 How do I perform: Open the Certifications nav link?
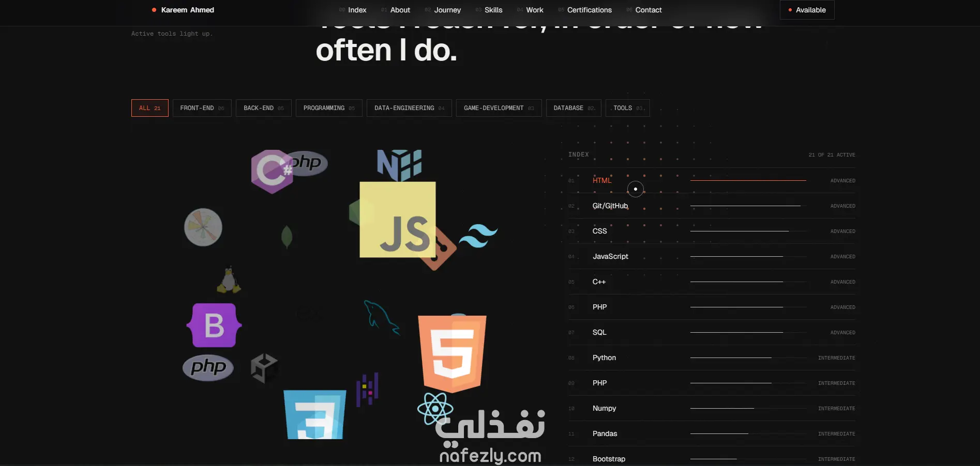(585, 10)
